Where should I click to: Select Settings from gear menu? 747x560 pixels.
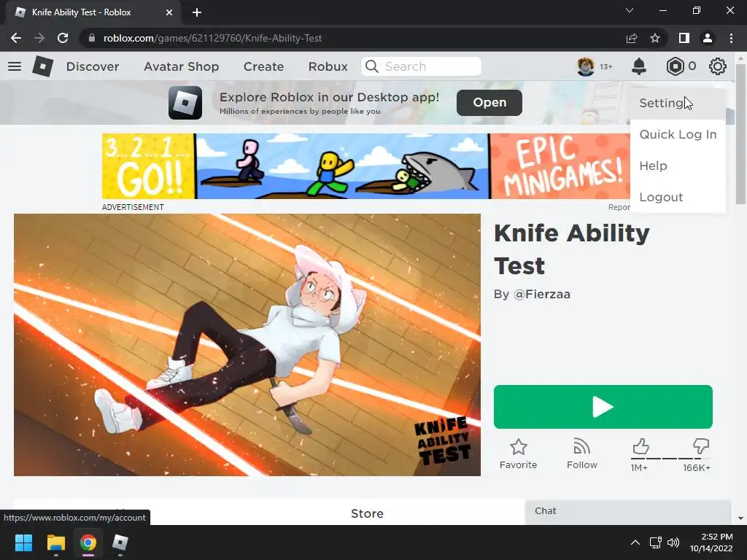[x=678, y=104]
